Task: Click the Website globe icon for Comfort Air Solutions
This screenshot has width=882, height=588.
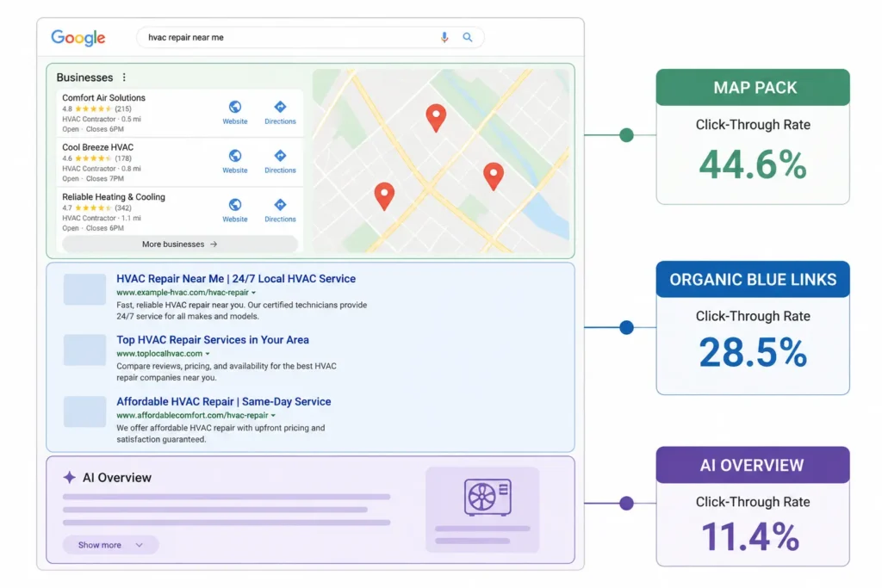Action: pos(235,107)
